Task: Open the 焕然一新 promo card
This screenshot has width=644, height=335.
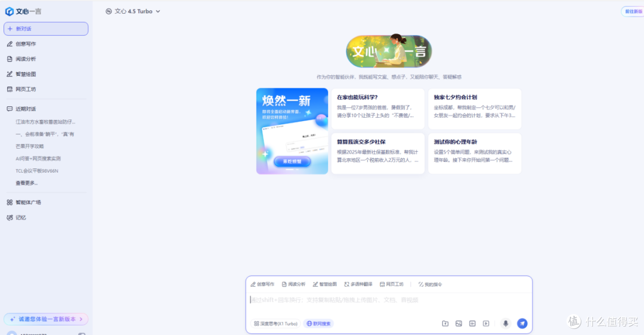Action: [x=292, y=131]
